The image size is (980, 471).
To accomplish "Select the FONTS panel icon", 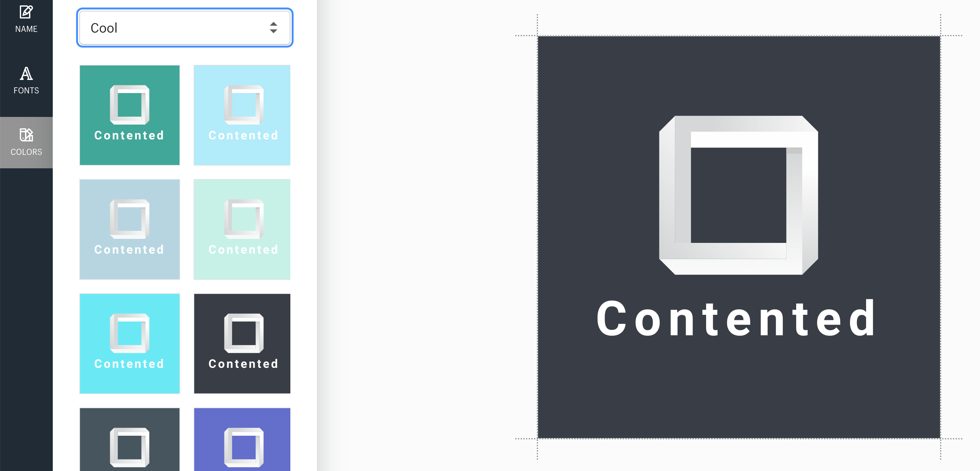I will click(26, 80).
